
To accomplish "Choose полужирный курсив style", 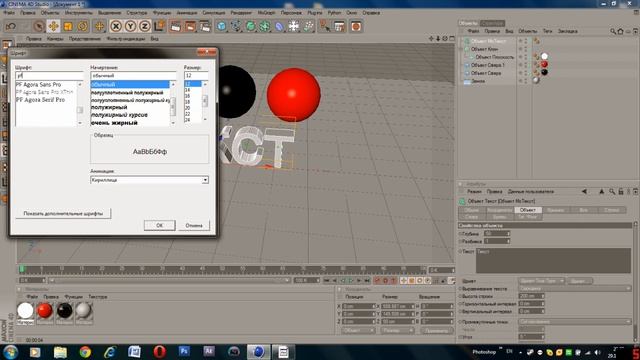I will point(119,115).
